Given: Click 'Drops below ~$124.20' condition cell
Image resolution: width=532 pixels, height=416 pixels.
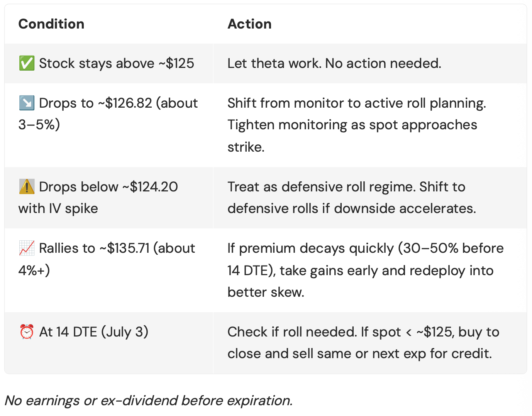Looking at the screenshot, I should point(109,198).
